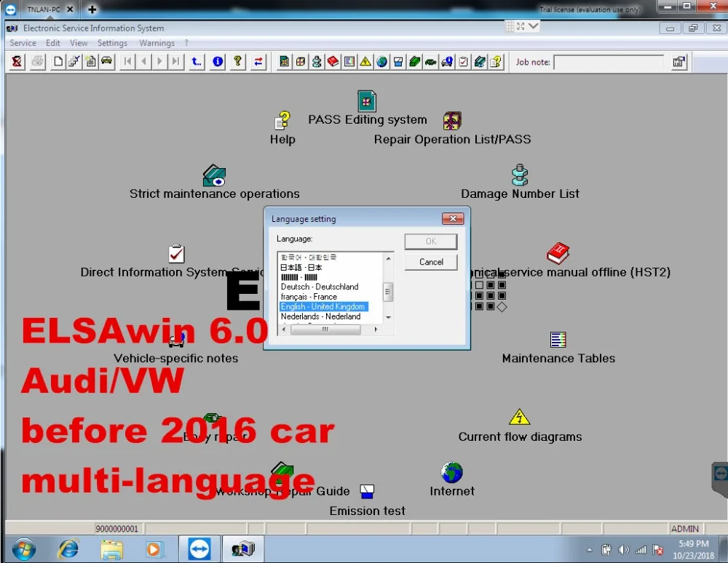Open the View menu
Viewport: 728px width, 563px height.
tap(79, 43)
